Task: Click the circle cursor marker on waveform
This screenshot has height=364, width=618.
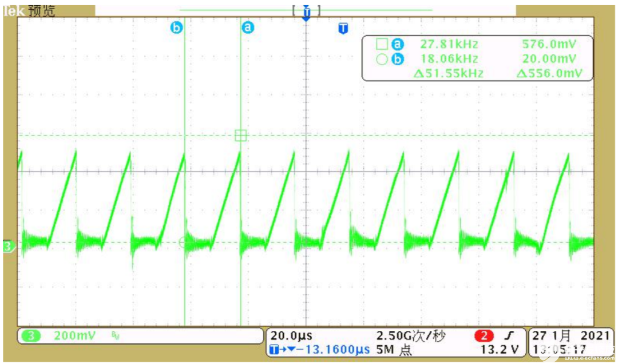Action: click(185, 243)
